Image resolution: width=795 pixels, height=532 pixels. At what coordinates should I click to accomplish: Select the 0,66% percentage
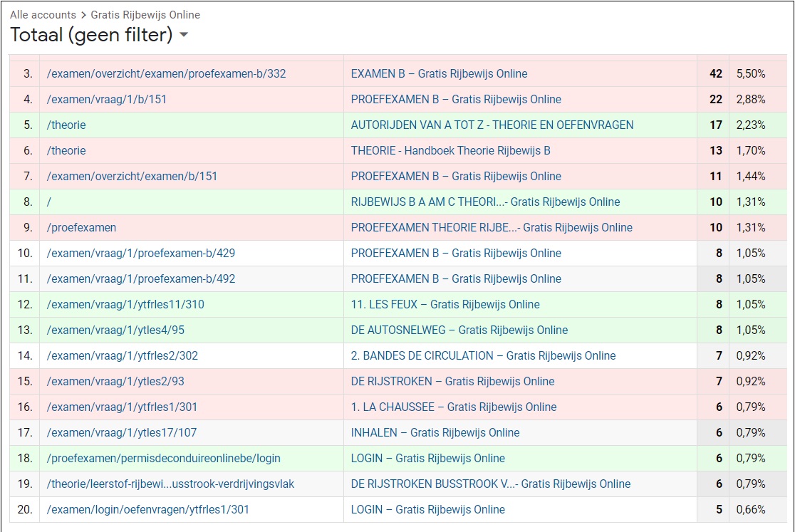click(x=751, y=509)
